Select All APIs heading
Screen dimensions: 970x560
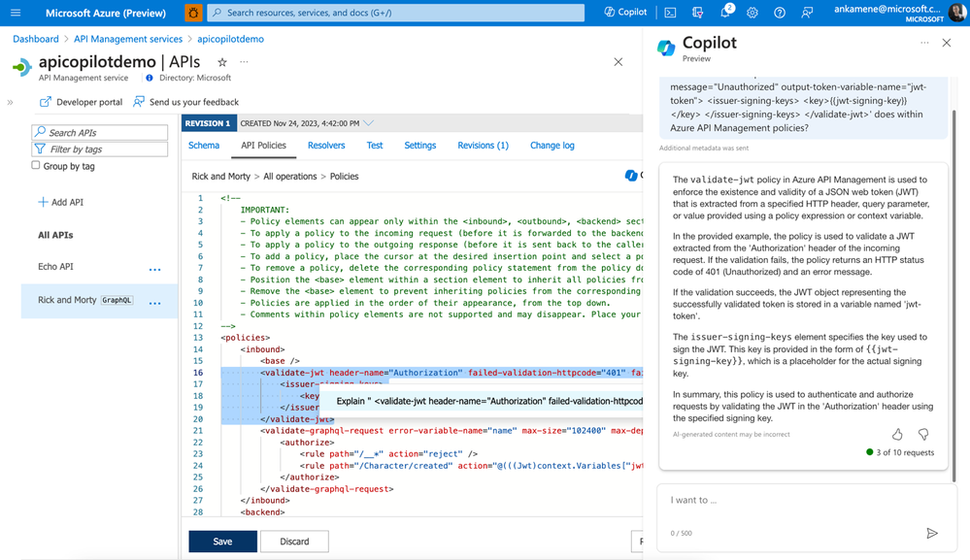pos(55,235)
